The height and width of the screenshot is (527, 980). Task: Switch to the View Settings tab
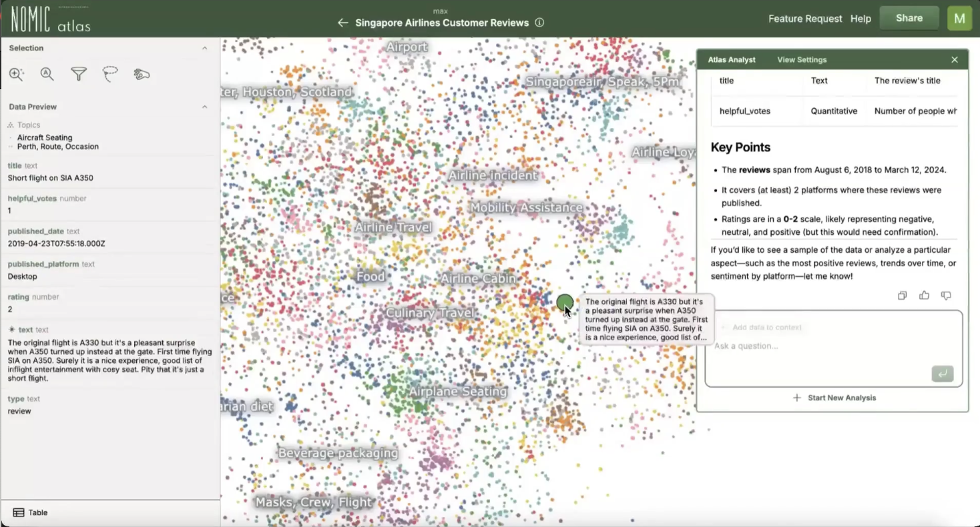(x=802, y=60)
